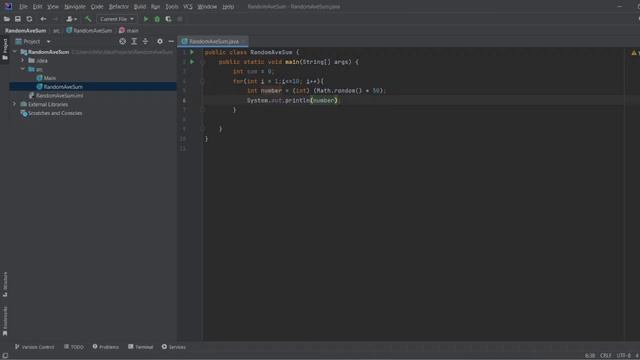This screenshot has width=640, height=360.
Task: Open the File menu
Action: 23,7
